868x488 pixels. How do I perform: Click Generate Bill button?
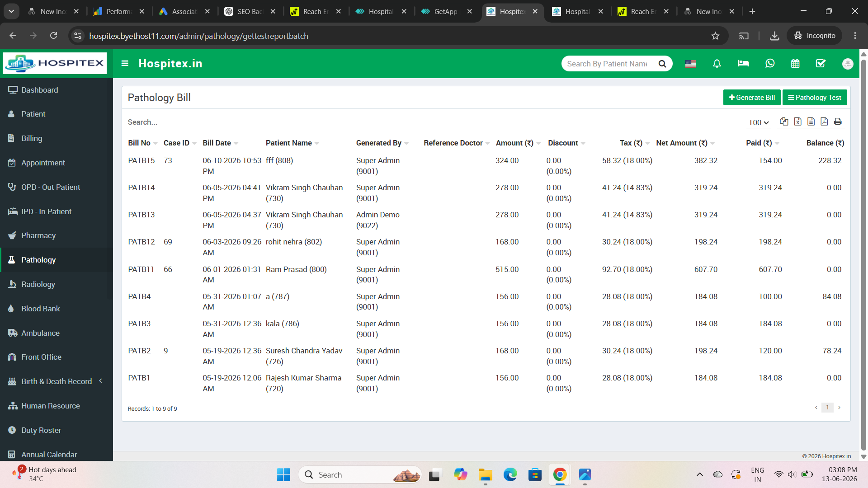point(752,98)
